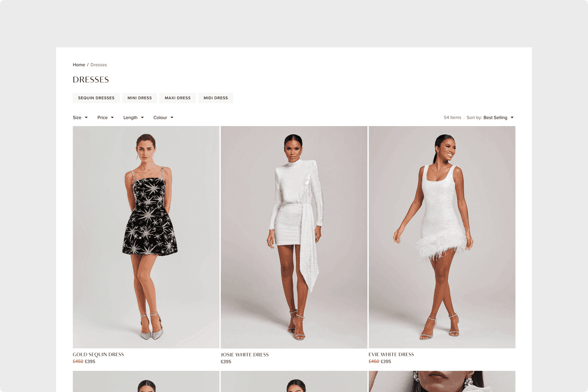
Task: Click the crossed-out £450 under Gold Sequin Dress
Action: pyautogui.click(x=78, y=362)
